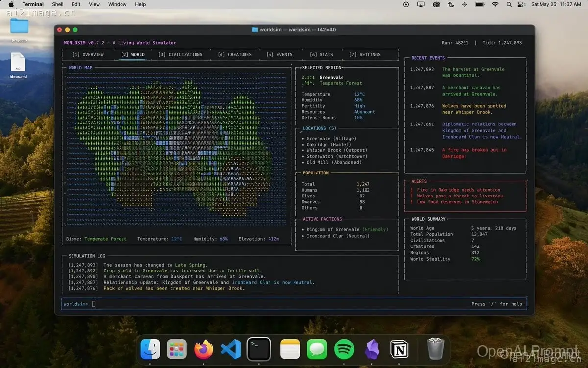The height and width of the screenshot is (368, 588).
Task: Go to the [3] CIVILIZATIONS tab
Action: click(180, 55)
